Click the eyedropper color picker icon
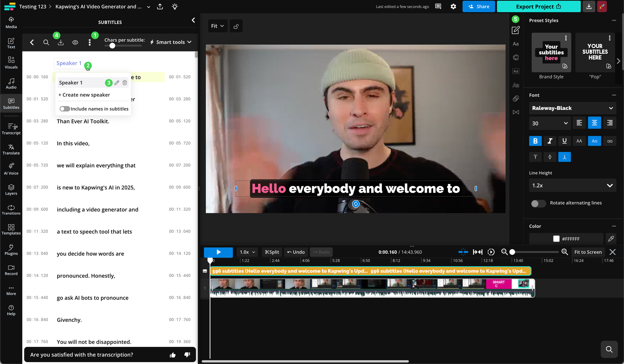This screenshot has width=624, height=364. [611, 239]
